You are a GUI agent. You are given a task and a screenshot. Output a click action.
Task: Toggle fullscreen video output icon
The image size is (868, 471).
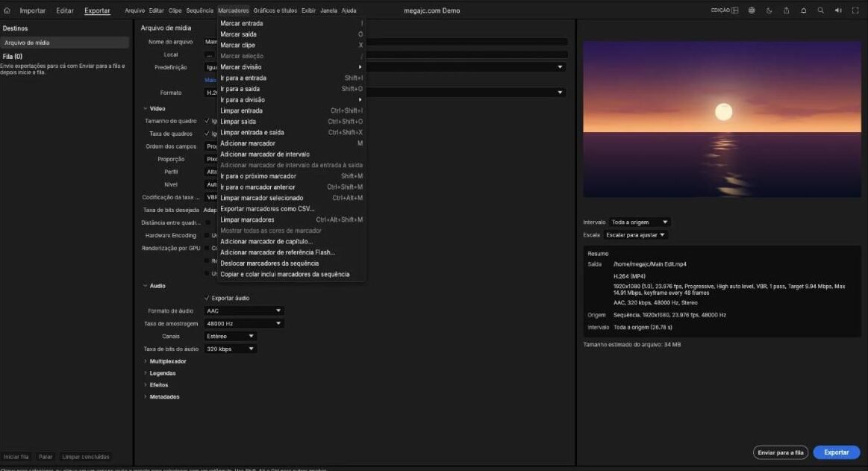(x=855, y=10)
